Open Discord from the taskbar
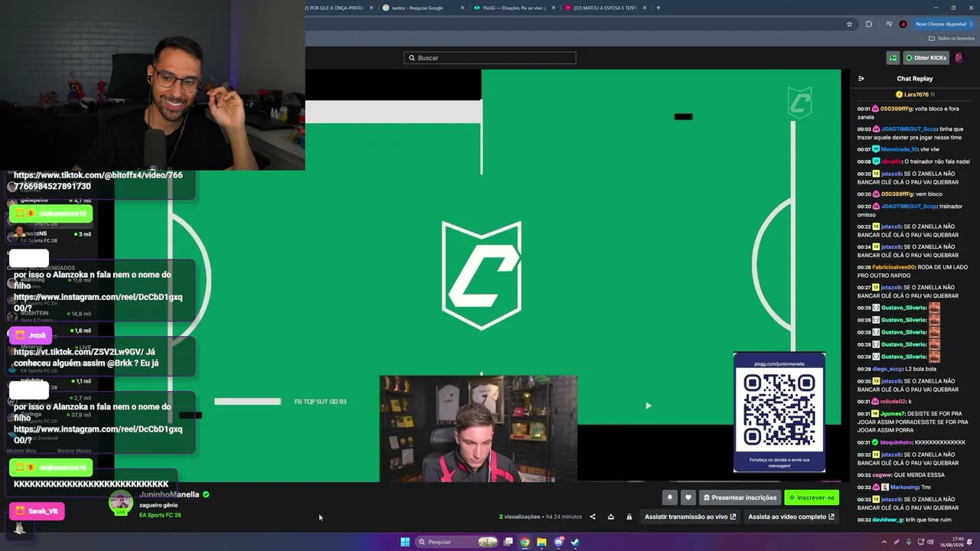Viewport: 980px width, 551px height. 559,542
